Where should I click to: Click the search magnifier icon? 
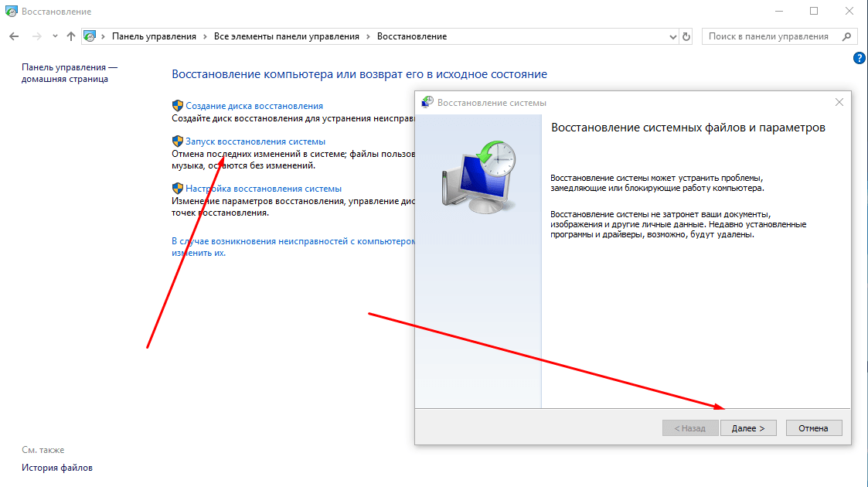(x=846, y=36)
